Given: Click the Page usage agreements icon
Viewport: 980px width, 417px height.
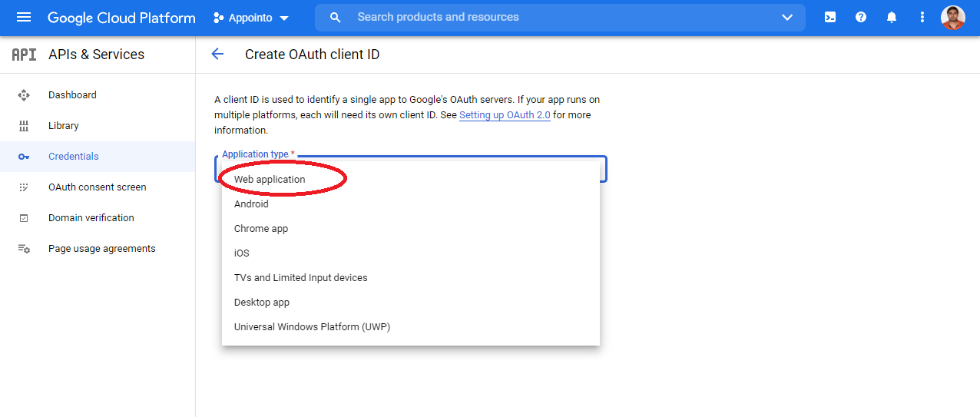Looking at the screenshot, I should point(24,249).
